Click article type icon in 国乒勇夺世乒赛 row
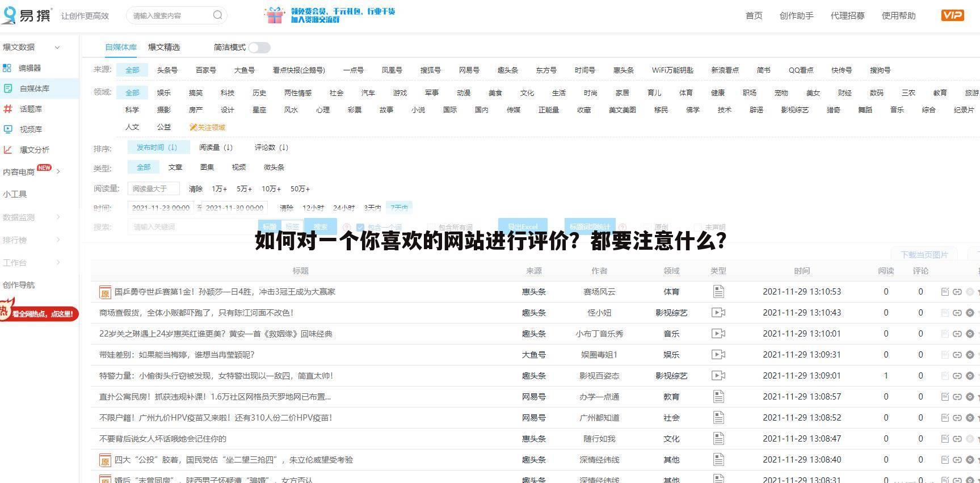Image resolution: width=980 pixels, height=483 pixels. (718, 292)
